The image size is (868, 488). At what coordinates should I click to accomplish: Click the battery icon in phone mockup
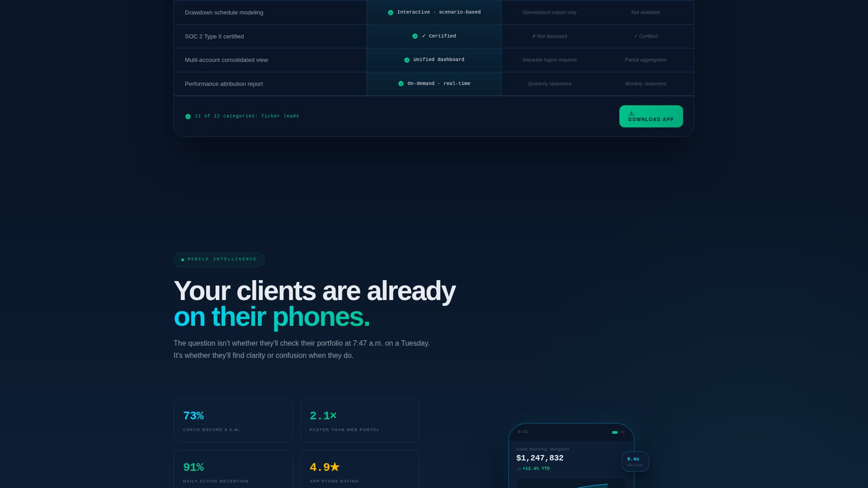615,432
